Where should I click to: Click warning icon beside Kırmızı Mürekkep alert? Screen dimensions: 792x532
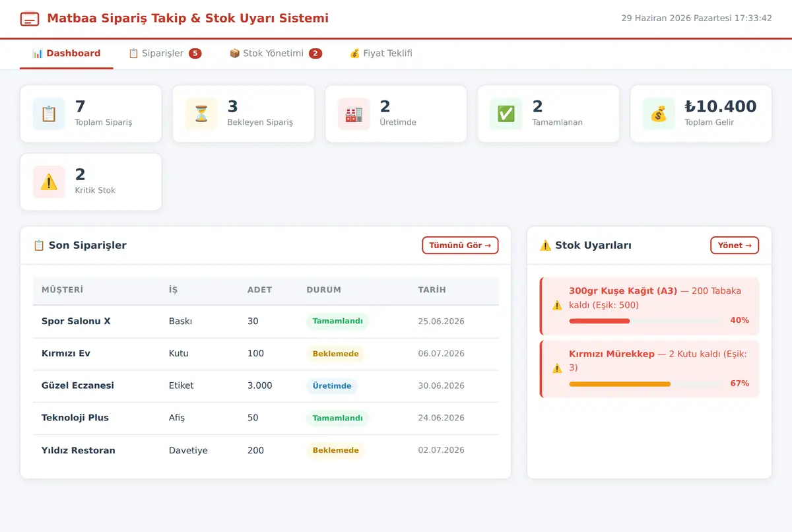[557, 368]
